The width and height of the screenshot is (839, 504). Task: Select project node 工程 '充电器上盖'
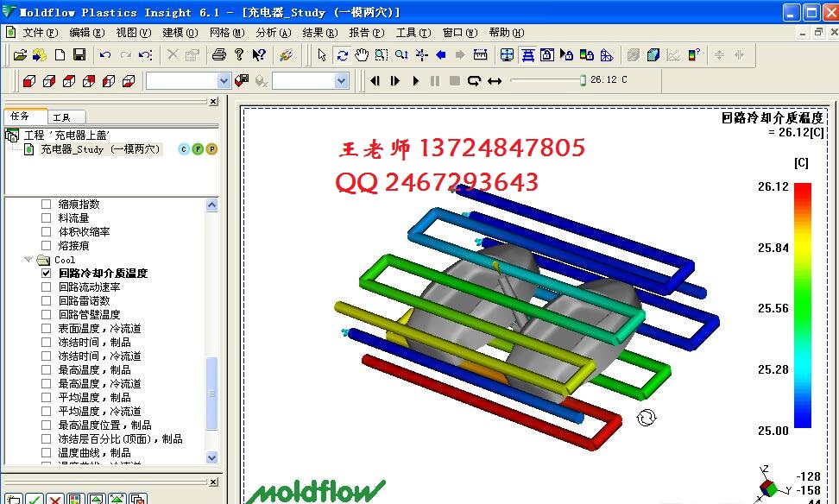[x=66, y=135]
